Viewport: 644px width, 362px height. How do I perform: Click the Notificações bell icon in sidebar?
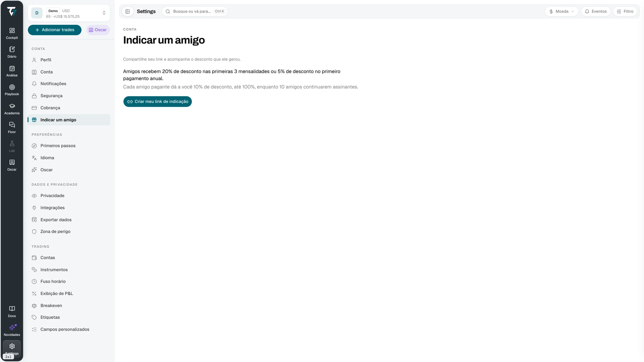click(x=34, y=84)
